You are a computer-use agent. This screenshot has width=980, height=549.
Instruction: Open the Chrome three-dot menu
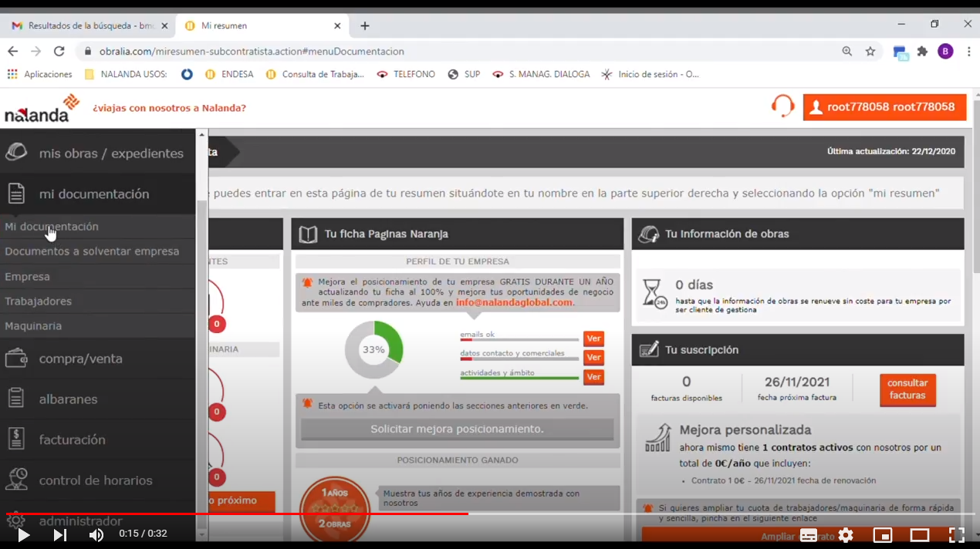969,50
